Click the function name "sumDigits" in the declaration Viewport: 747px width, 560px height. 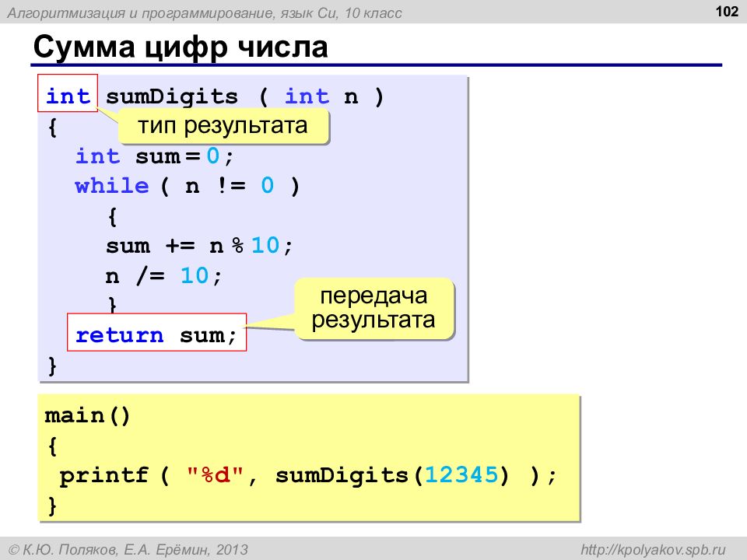coord(171,97)
